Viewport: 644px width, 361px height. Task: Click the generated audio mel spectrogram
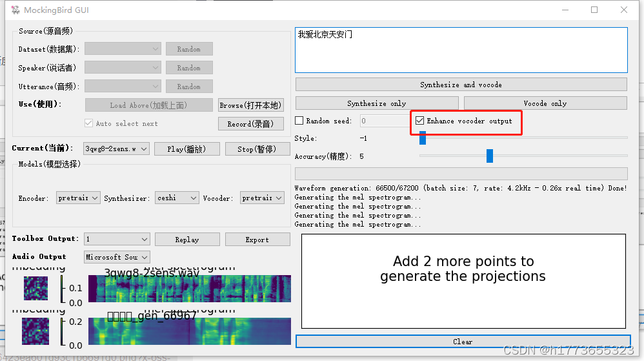pyautogui.click(x=189, y=331)
